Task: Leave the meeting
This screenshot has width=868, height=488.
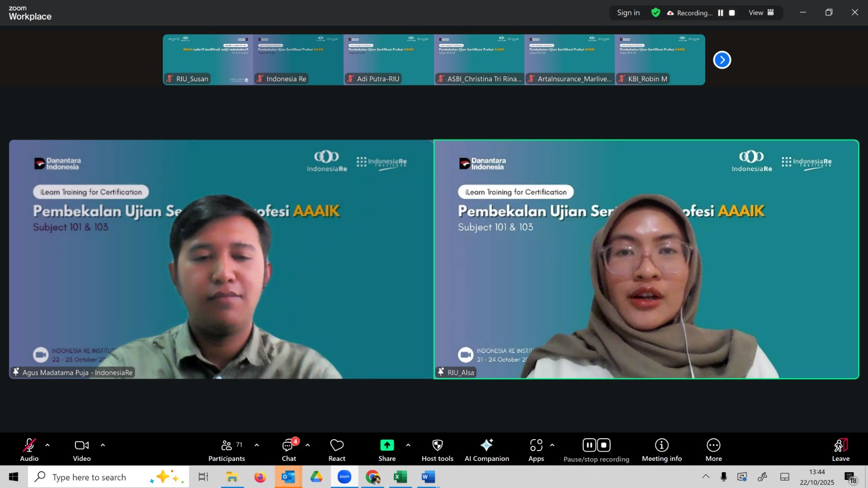Action: (x=840, y=450)
